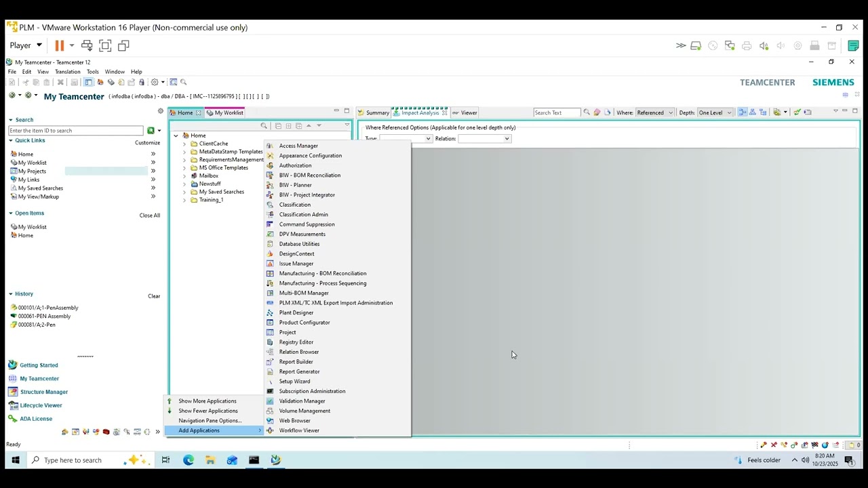The height and width of the screenshot is (488, 868).
Task: Click the Classification icon in list
Action: click(x=270, y=205)
